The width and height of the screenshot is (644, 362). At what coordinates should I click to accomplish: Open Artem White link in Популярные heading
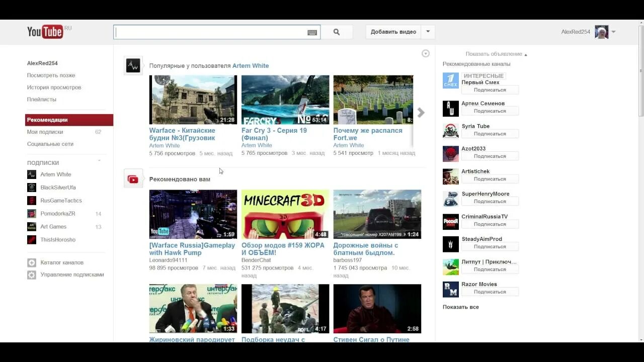click(251, 66)
